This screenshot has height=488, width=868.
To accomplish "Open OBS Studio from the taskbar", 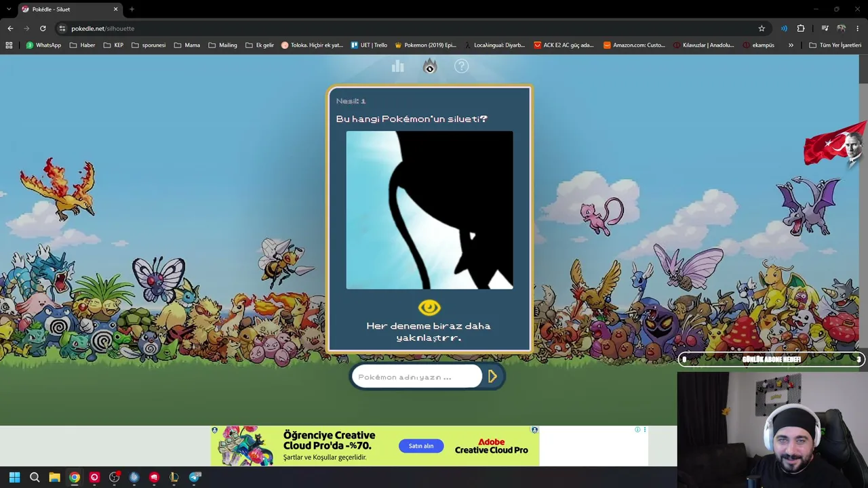I will point(115,477).
